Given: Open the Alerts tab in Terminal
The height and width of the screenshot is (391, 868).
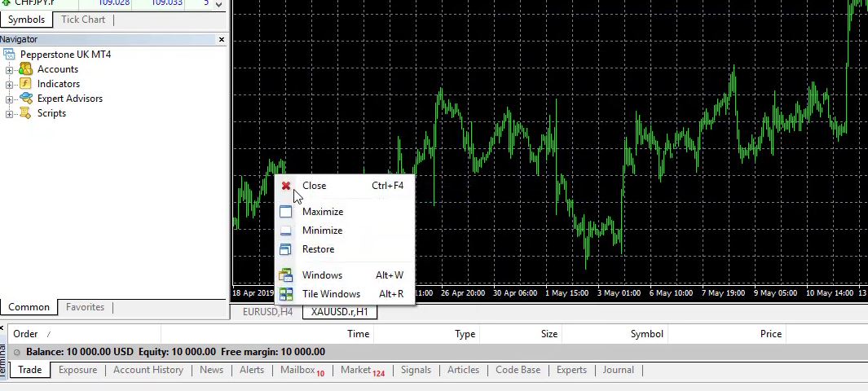Looking at the screenshot, I should (252, 370).
